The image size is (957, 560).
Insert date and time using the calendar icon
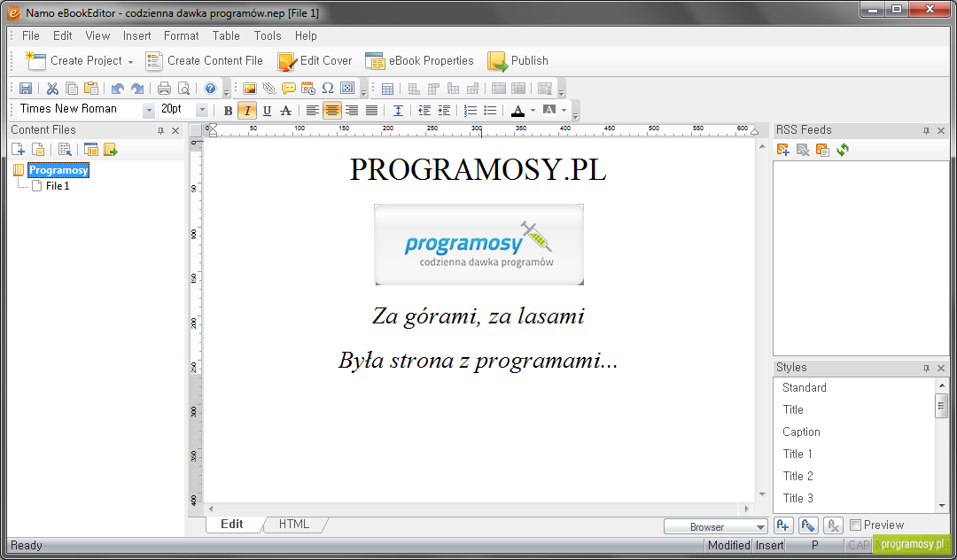point(308,89)
